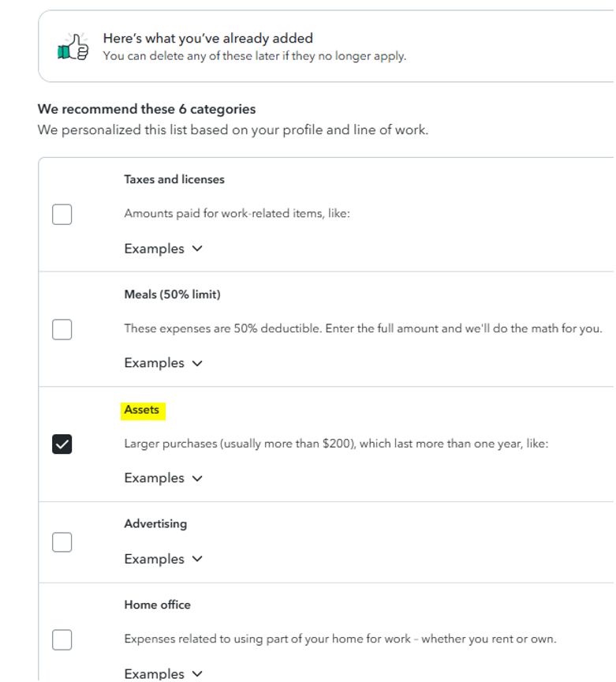This screenshot has width=616, height=682.
Task: Uncheck the Assets category checkbox
Action: point(62,444)
